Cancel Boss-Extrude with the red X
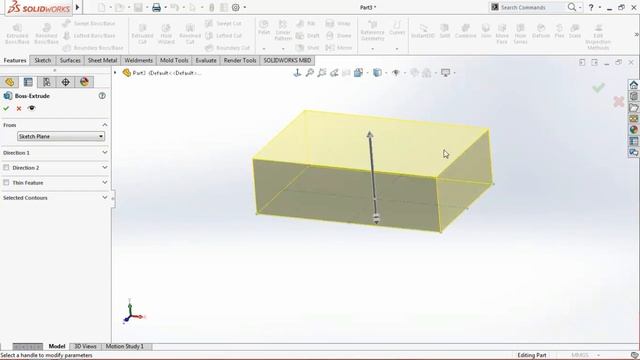 [19, 109]
